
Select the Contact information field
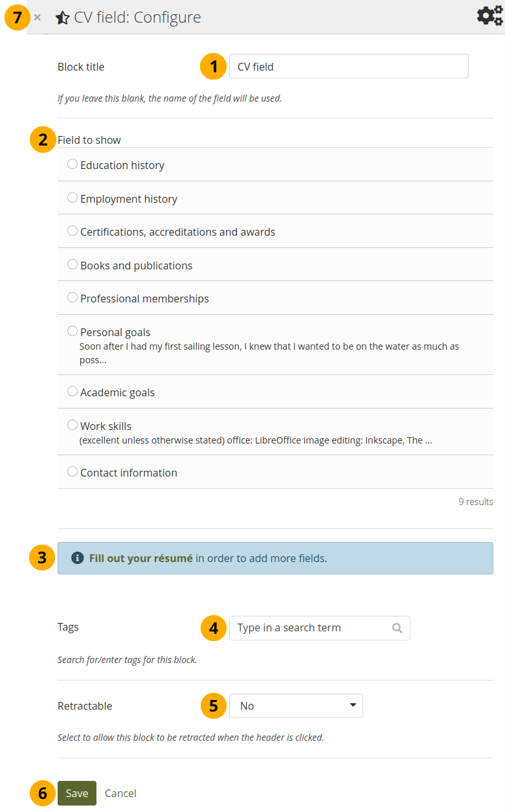[73, 472]
